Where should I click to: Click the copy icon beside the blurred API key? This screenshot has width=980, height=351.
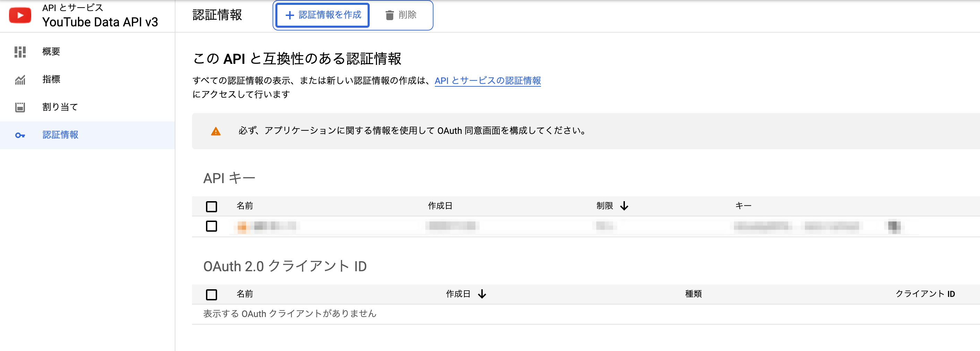pyautogui.click(x=894, y=226)
